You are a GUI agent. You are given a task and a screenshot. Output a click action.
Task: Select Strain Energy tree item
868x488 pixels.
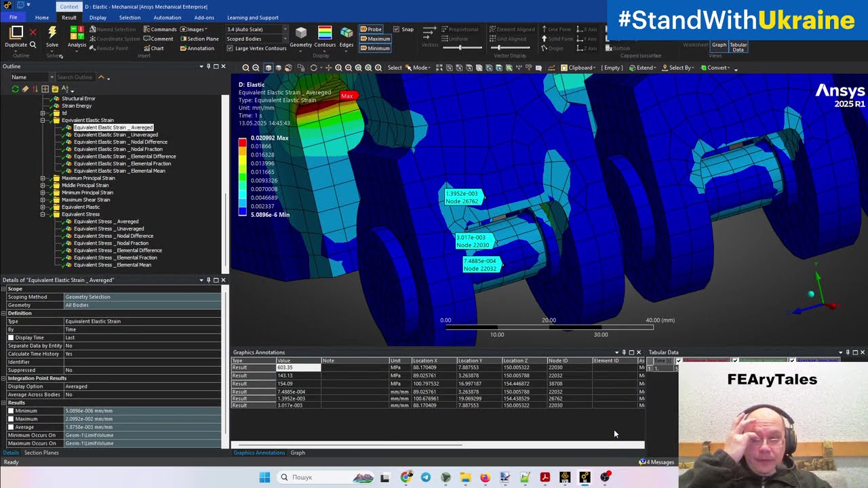(77, 106)
